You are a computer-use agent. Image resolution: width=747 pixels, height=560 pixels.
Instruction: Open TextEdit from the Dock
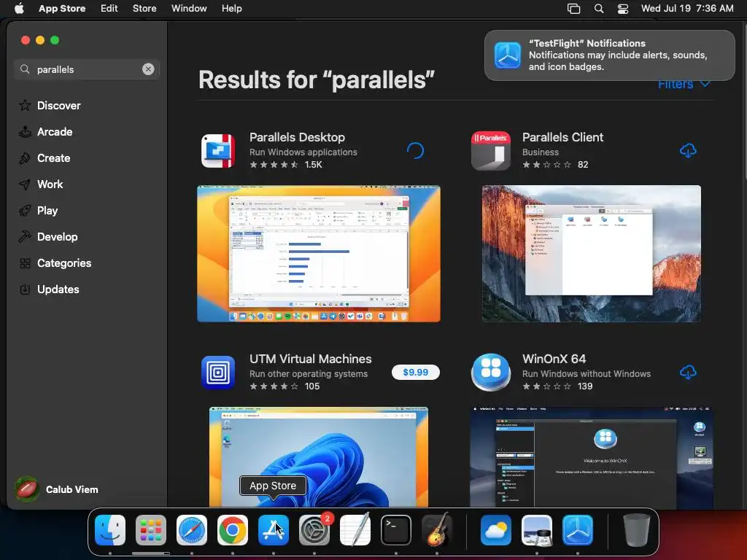click(x=355, y=530)
